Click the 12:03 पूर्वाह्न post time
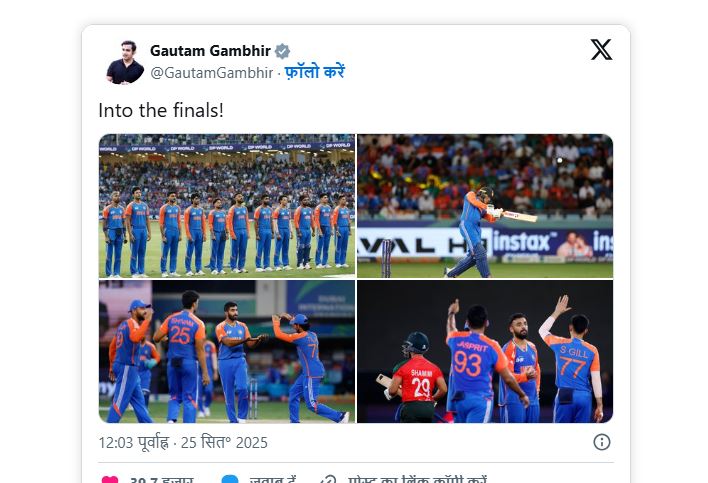Screen dimensions: 708x483 coord(134,441)
